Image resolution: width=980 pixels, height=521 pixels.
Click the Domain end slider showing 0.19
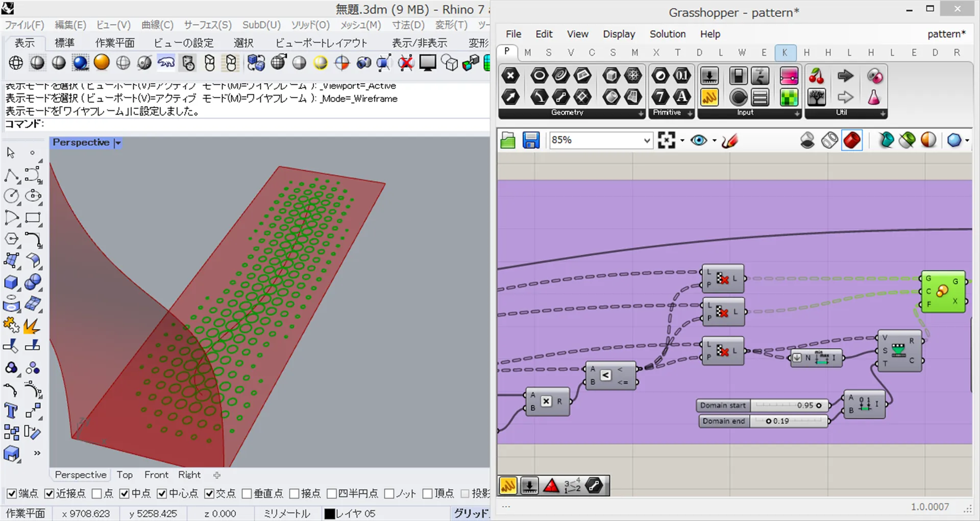click(763, 421)
